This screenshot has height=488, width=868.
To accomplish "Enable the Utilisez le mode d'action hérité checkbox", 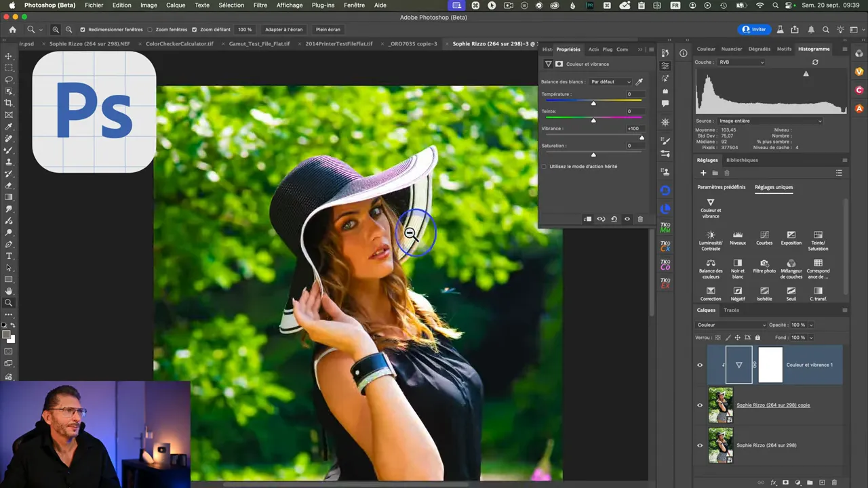I will pyautogui.click(x=544, y=166).
